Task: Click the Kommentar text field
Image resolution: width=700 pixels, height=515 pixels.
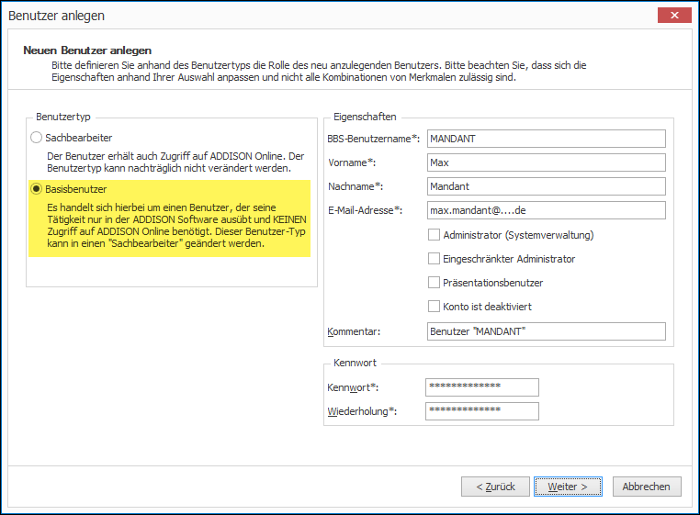Action: click(546, 332)
